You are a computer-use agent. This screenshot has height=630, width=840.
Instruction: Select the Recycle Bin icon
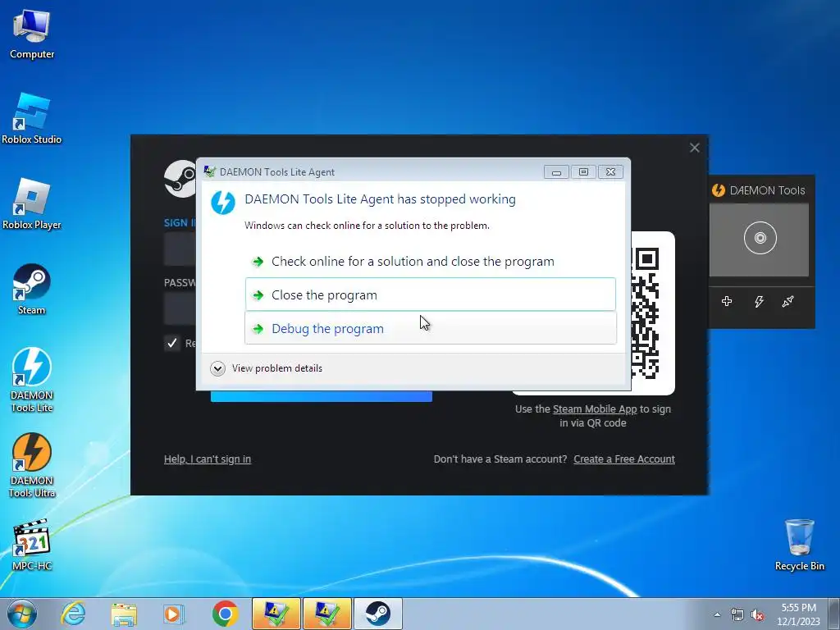tap(799, 545)
